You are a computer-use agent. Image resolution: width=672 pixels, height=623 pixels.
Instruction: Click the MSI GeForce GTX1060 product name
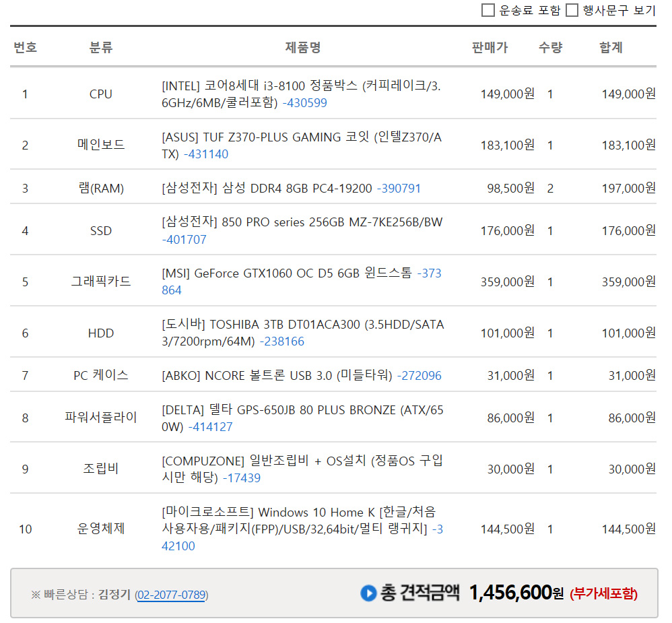coord(286,273)
